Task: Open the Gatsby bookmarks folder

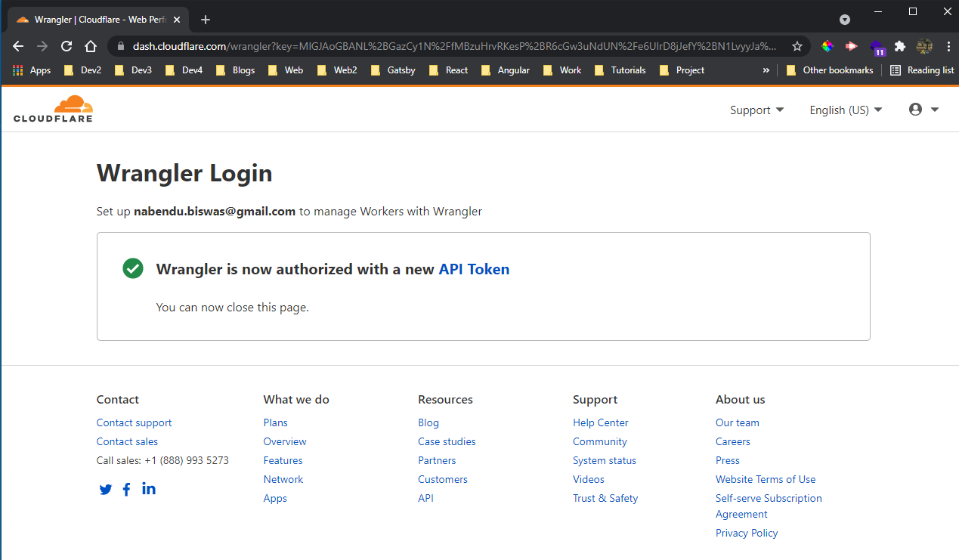Action: coord(392,70)
